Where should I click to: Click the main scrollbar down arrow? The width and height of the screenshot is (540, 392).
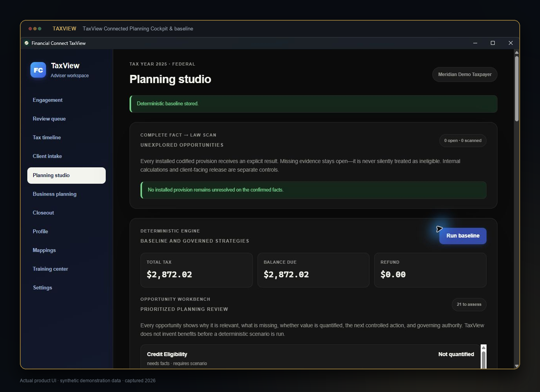click(x=517, y=366)
